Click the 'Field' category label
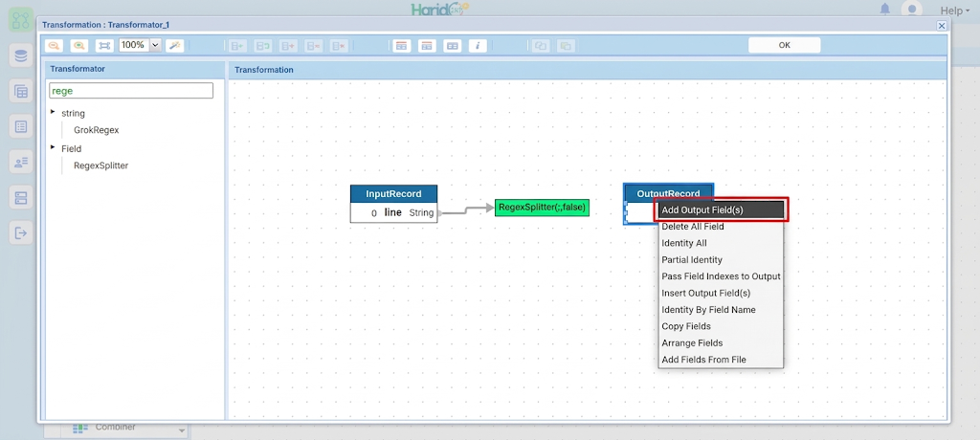 (71, 149)
